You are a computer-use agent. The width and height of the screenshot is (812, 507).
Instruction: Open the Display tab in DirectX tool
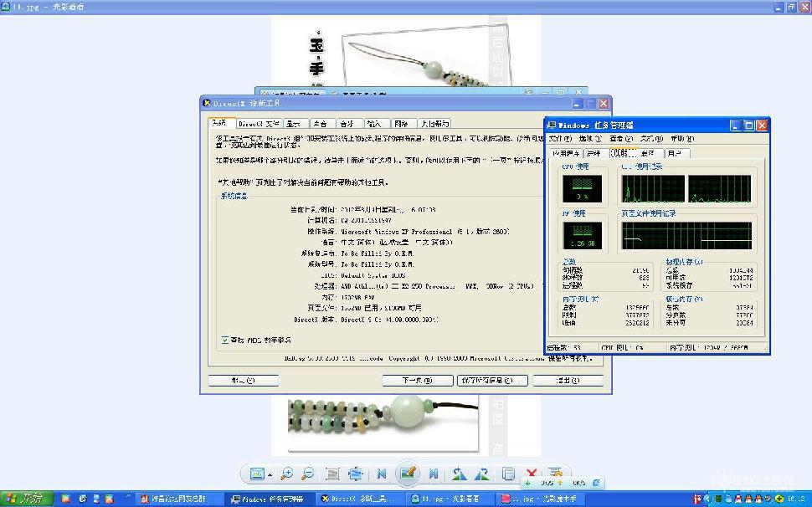(x=294, y=124)
